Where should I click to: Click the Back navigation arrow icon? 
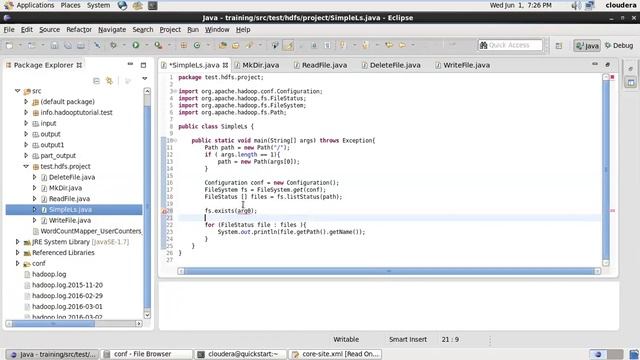[402, 45]
